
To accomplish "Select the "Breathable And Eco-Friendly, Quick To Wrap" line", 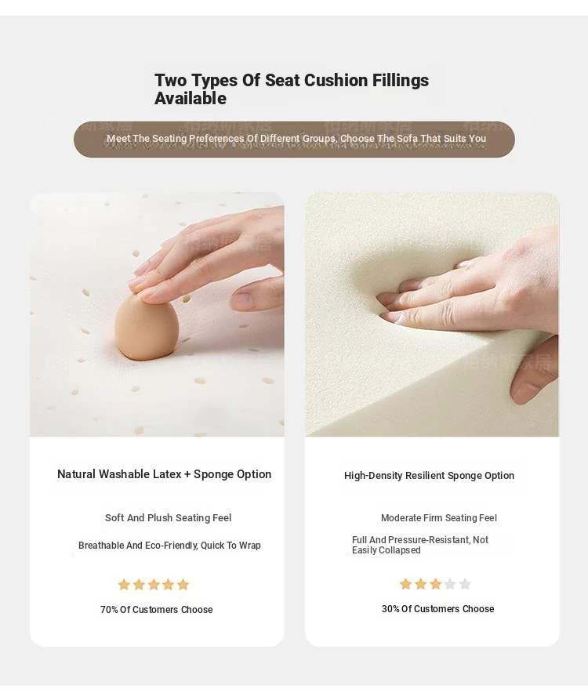I will [x=169, y=546].
